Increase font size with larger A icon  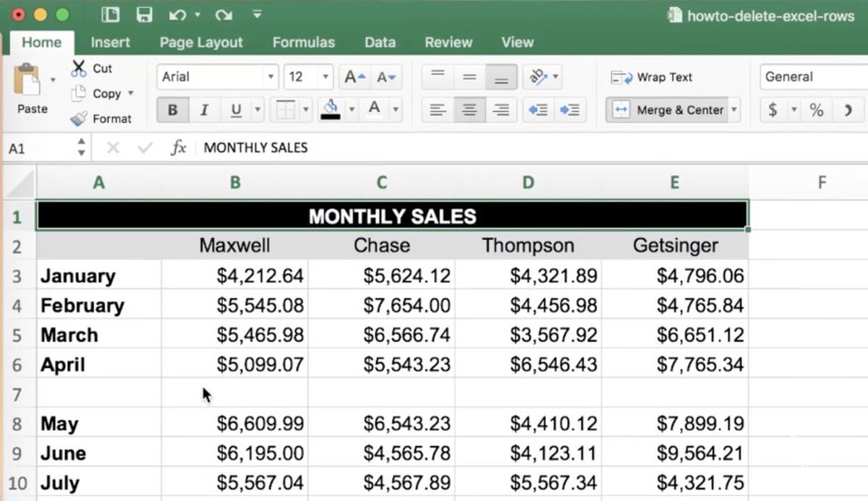[355, 77]
